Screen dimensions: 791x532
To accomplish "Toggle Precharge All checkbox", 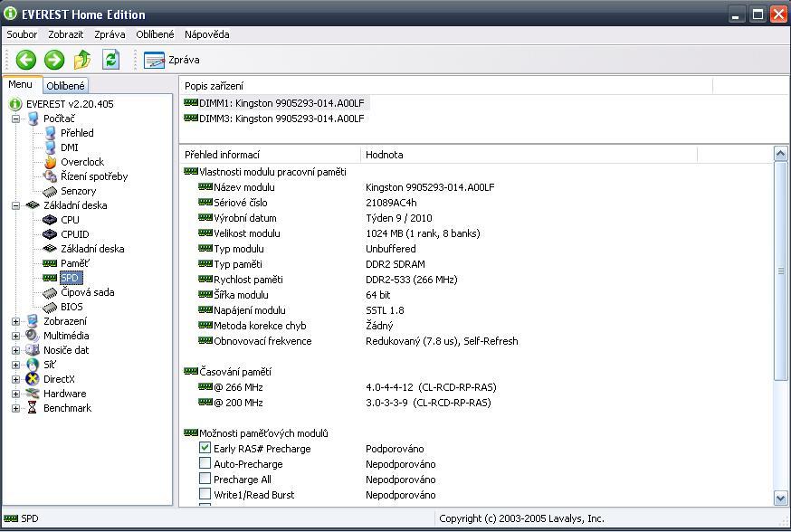I will point(205,478).
